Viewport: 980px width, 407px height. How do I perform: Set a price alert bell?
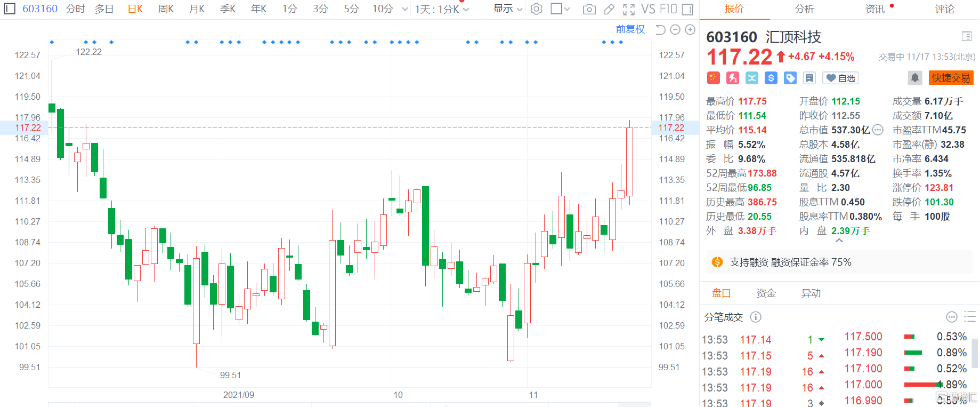click(x=915, y=78)
